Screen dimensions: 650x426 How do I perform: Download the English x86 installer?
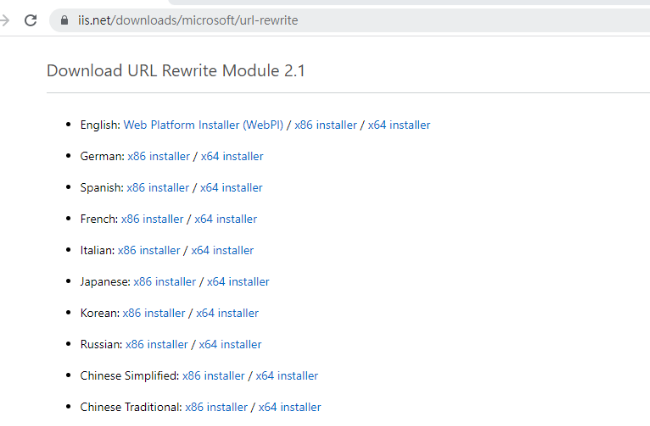(x=325, y=125)
